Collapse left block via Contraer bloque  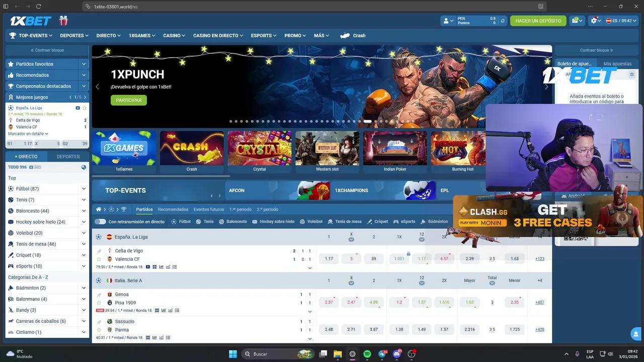(47, 50)
